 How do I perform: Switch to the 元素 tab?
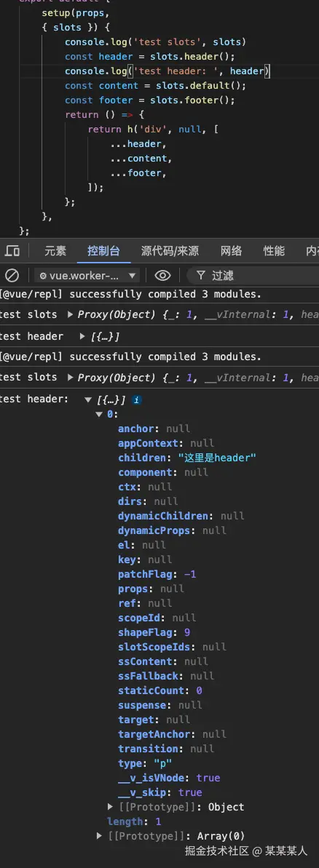[x=55, y=251]
